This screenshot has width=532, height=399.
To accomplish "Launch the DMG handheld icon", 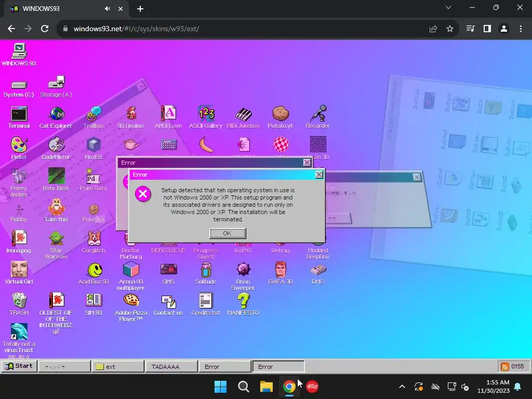I will tap(318, 270).
